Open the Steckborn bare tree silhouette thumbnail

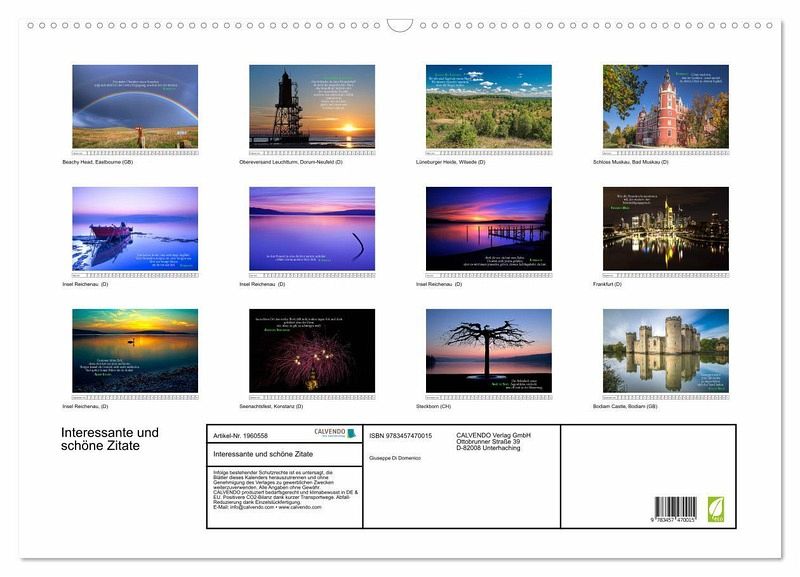coord(489,350)
